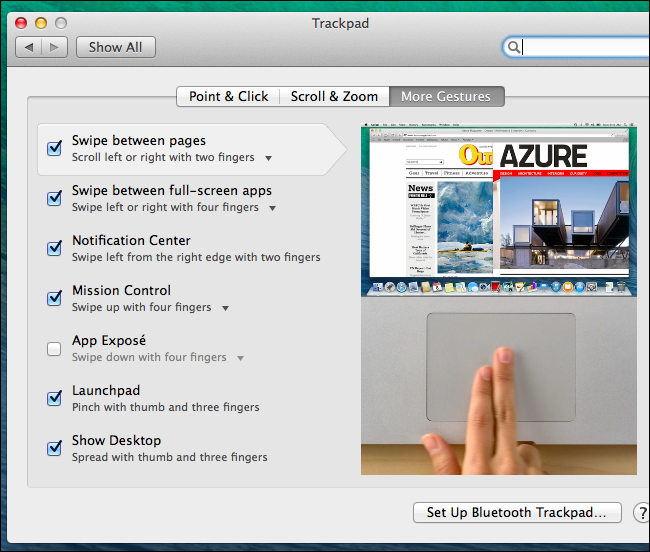Disable the Show Desktop gesture checkbox
650x552 pixels.
54,448
